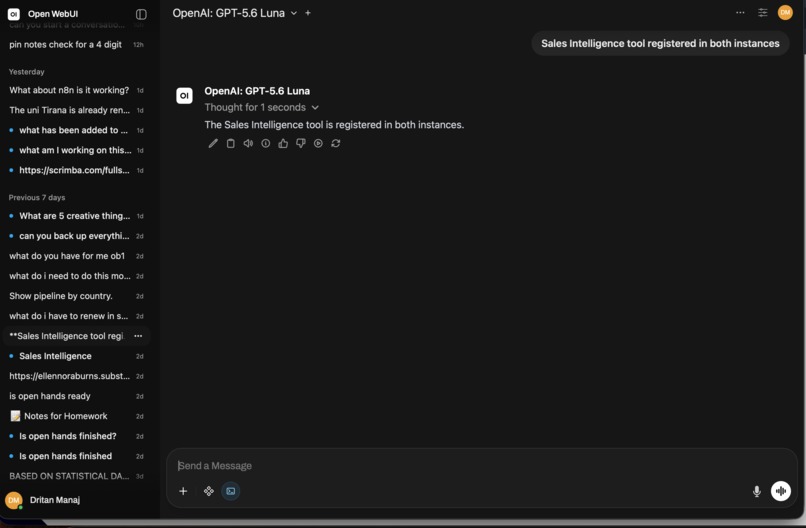Add another model with the plus icon

(308, 13)
